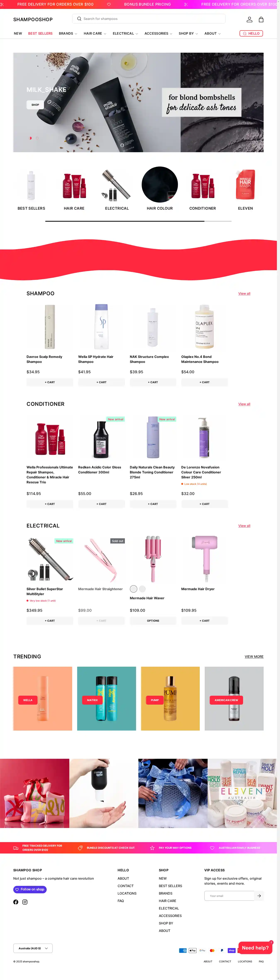This screenshot has height=980, width=280.
Task: Add Olaplex No.4 shampoo to cart
Action: point(204,382)
